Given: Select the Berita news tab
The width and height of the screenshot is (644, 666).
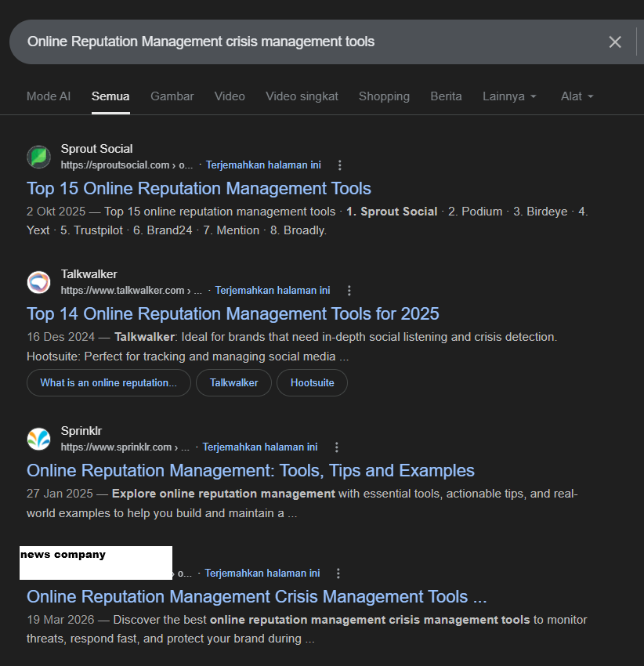Looking at the screenshot, I should (x=446, y=96).
